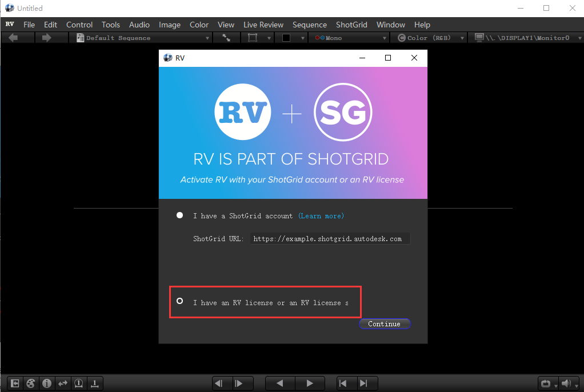Viewport: 584px width, 392px height.
Task: Click the network sync icon in top toolbar
Action: click(226, 37)
